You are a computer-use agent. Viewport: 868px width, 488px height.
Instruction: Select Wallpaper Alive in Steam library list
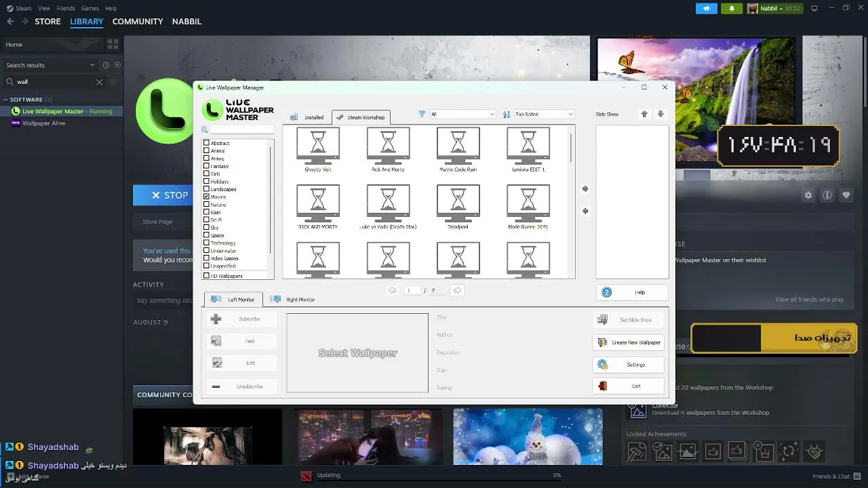(x=43, y=123)
